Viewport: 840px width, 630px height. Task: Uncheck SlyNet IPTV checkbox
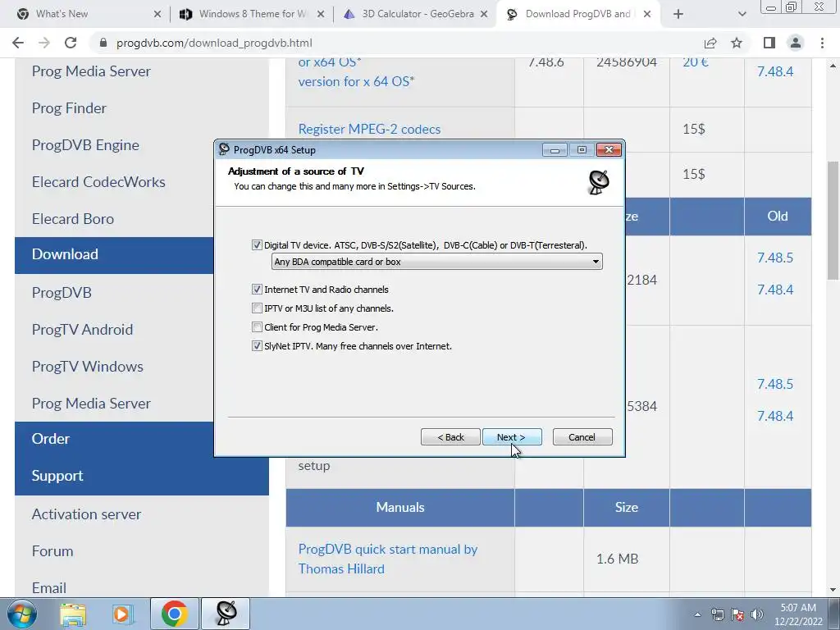[257, 346]
